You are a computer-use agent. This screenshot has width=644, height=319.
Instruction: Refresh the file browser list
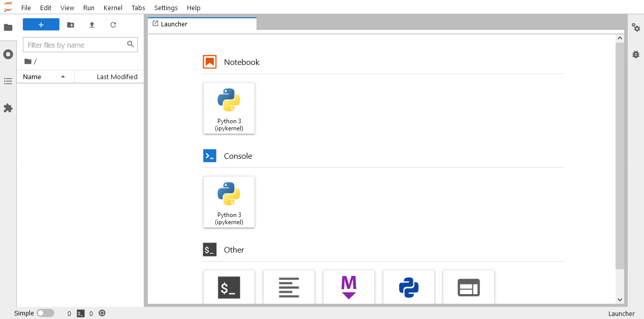113,25
